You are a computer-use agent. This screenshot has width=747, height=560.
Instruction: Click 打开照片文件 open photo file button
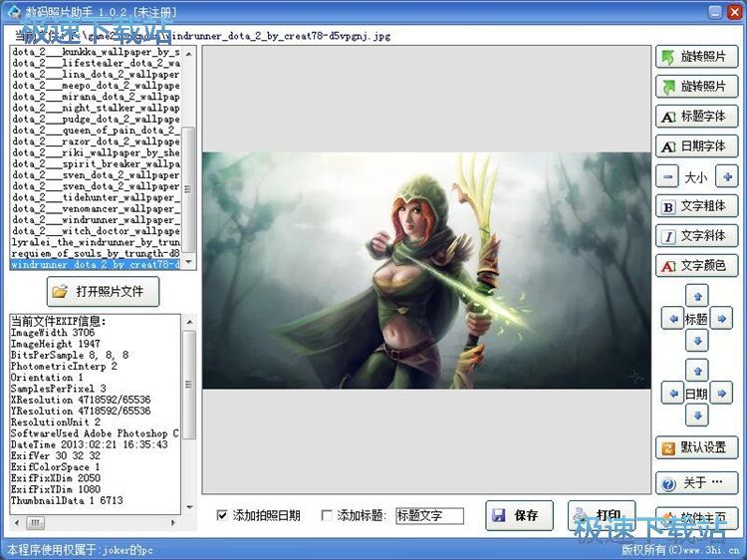(103, 291)
